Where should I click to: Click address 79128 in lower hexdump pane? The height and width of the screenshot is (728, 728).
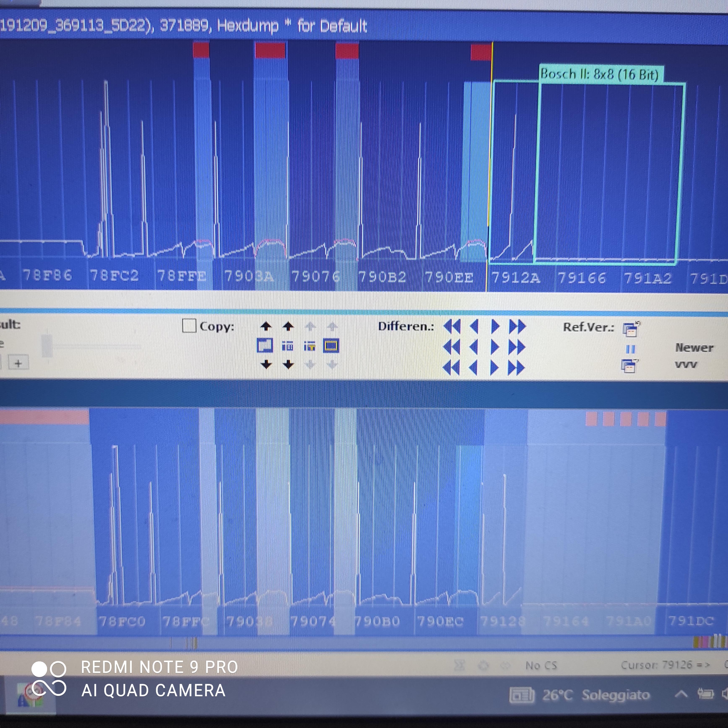tap(503, 621)
